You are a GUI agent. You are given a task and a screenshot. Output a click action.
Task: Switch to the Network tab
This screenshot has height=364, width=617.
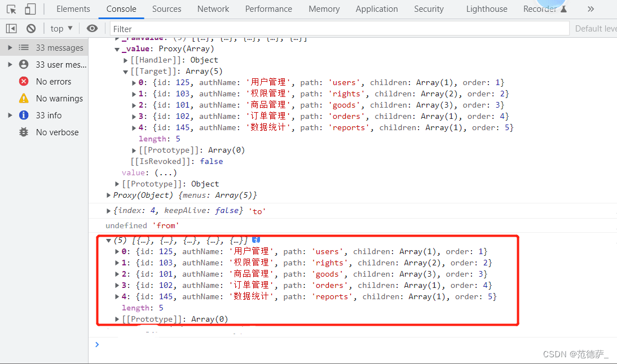tap(213, 9)
